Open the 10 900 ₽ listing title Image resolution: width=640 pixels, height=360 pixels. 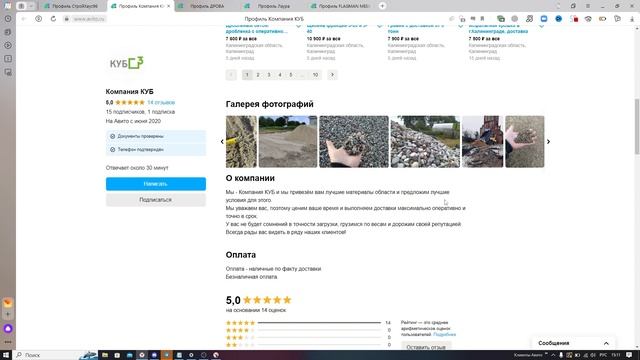pyautogui.click(x=338, y=29)
